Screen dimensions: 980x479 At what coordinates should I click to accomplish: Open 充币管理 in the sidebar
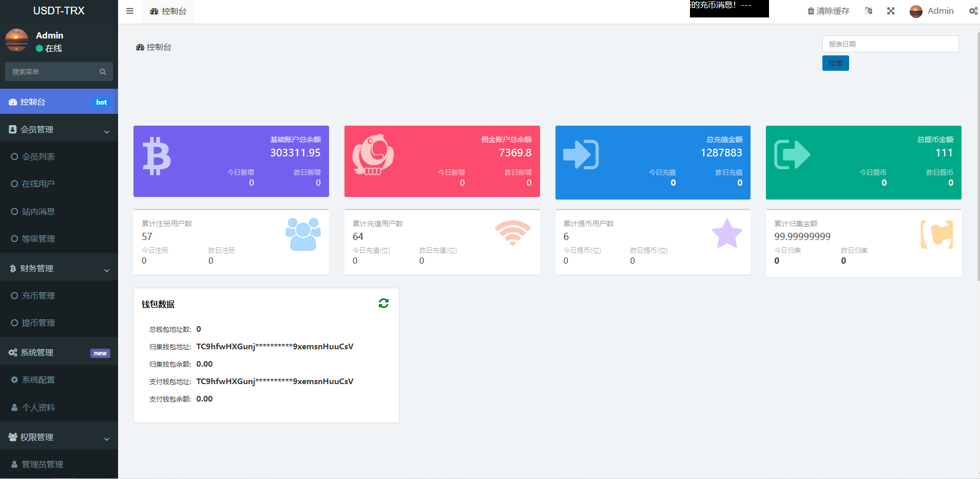[x=39, y=296]
